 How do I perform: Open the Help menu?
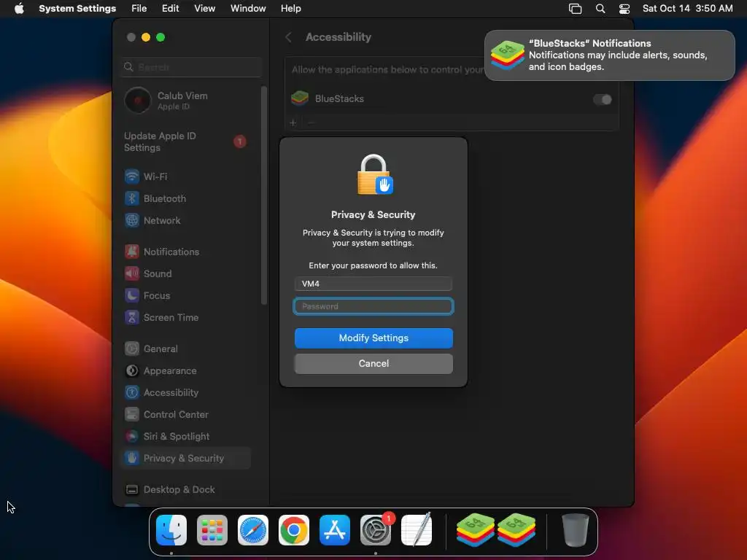tap(290, 9)
